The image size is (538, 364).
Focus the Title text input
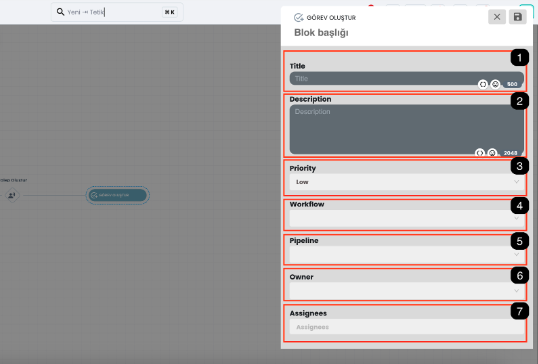pos(407,79)
